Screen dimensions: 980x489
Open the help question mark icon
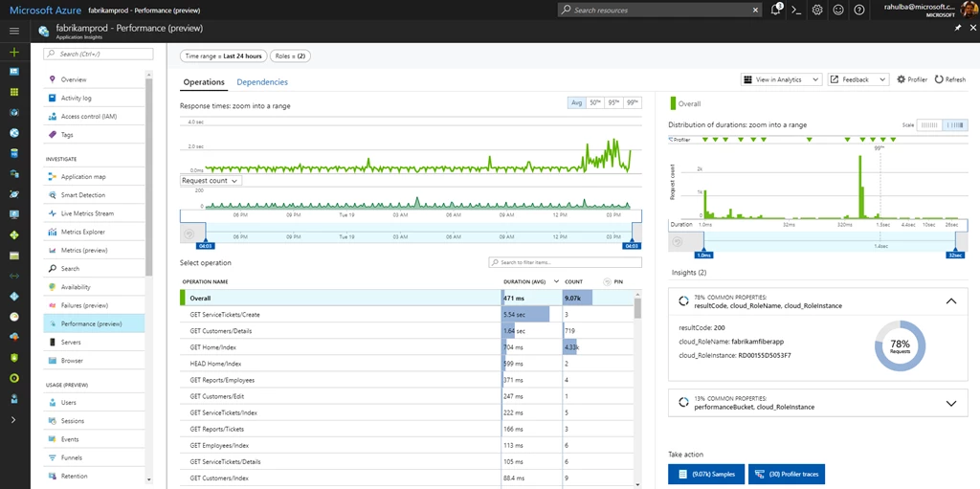pyautogui.click(x=858, y=10)
